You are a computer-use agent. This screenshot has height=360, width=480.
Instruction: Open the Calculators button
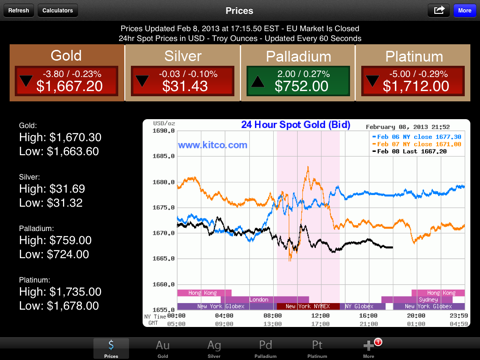58,10
